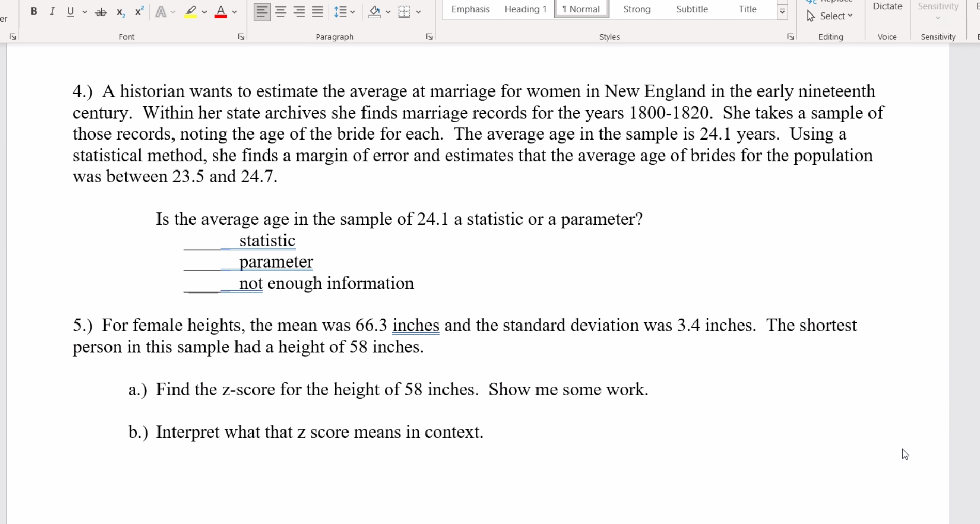980x524 pixels.
Task: Apply Title style
Action: click(x=747, y=9)
